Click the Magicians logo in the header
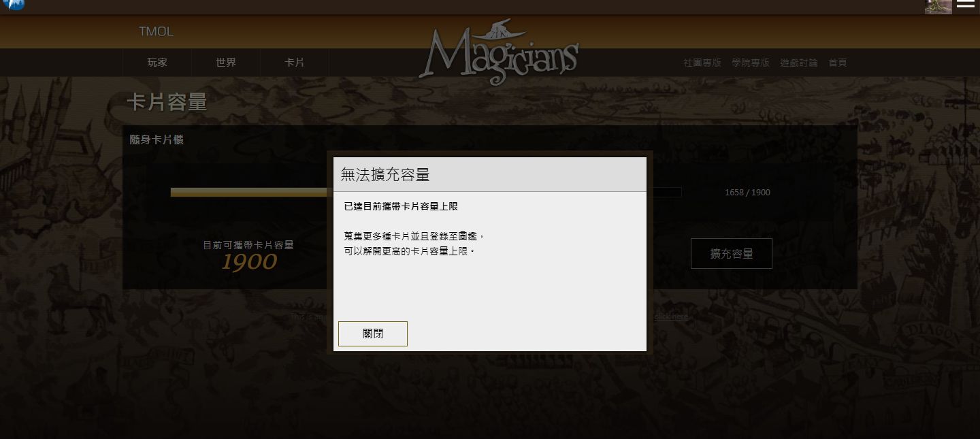Screen dimensions: 980x439 click(499, 52)
